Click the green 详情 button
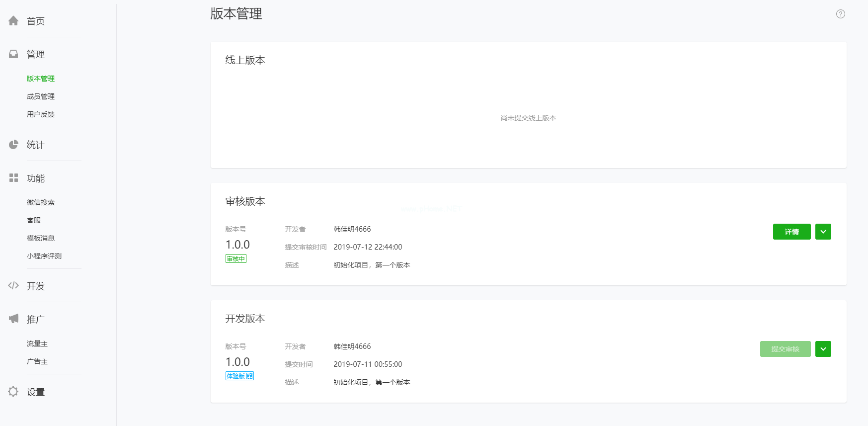The height and width of the screenshot is (426, 868). click(791, 232)
